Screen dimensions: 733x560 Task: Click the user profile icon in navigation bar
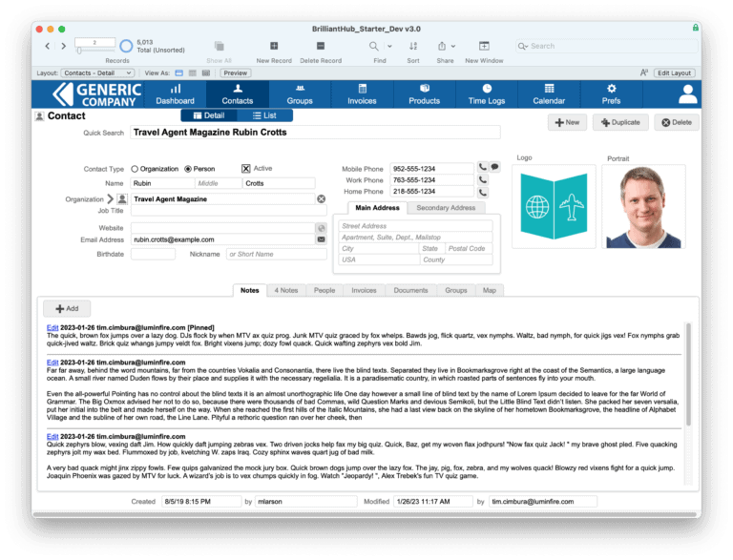coord(687,93)
